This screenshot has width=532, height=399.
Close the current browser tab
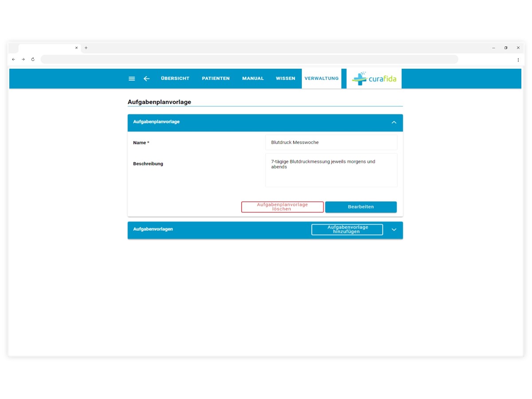(76, 48)
